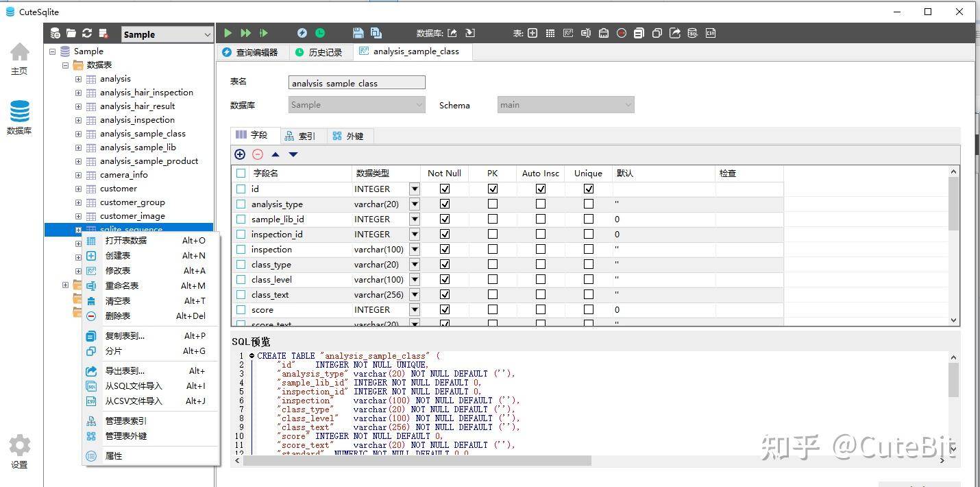The image size is (980, 487).
Task: Click red delete table toolbar icon
Action: [x=621, y=33]
